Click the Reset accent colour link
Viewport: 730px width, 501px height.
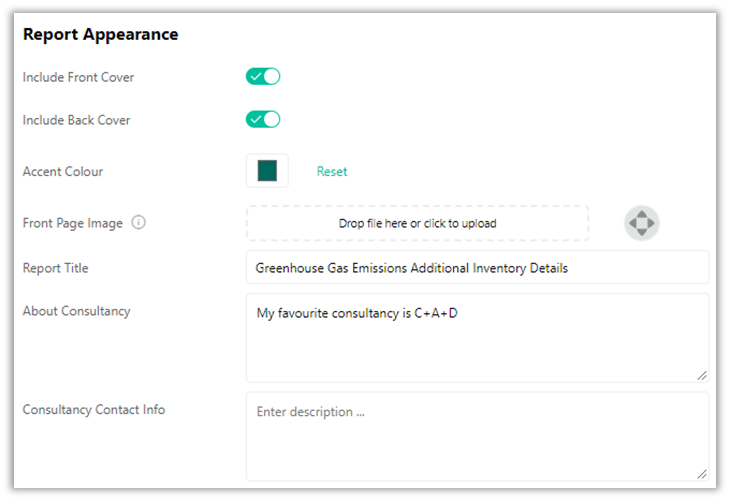click(332, 171)
